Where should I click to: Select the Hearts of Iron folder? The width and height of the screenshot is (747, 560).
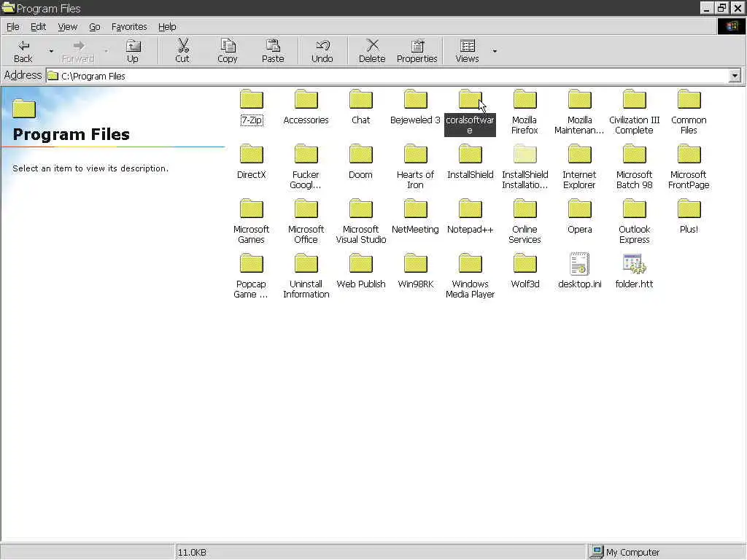(415, 167)
